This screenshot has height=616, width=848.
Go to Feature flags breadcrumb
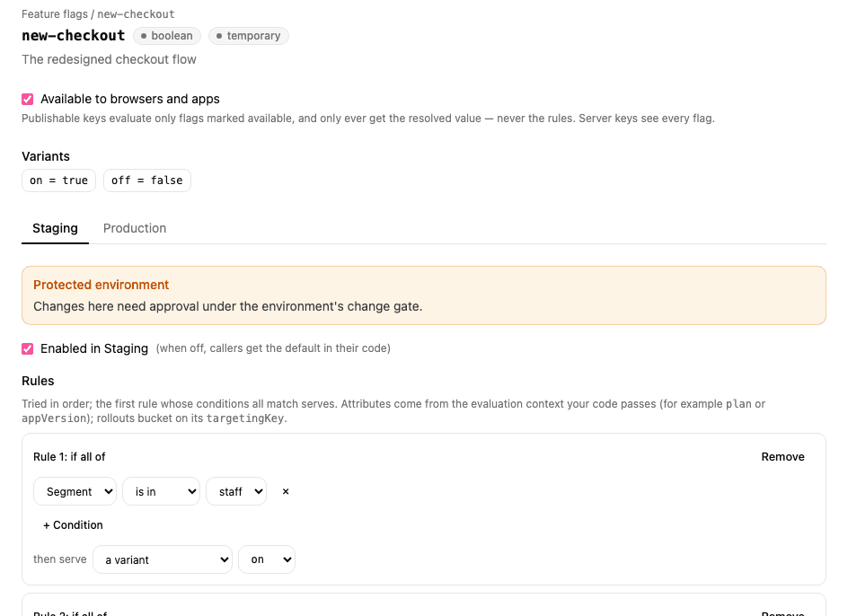pyautogui.click(x=55, y=14)
